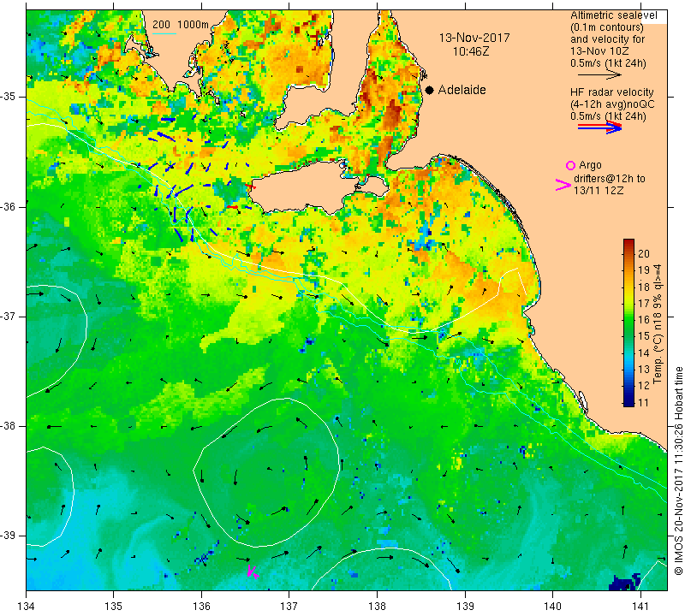Click the cyan 200m contour legend line
This screenshot has height=616, width=685.
click(x=164, y=33)
